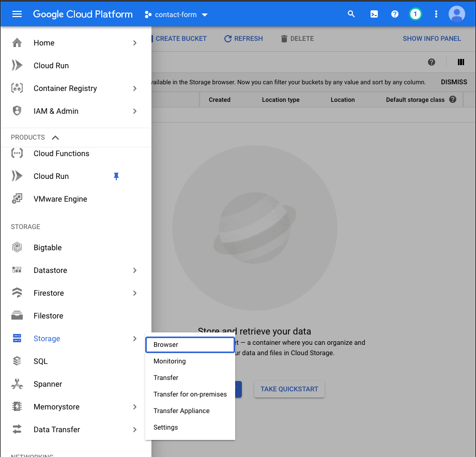
Task: Select the SQL service icon
Action: click(x=17, y=361)
